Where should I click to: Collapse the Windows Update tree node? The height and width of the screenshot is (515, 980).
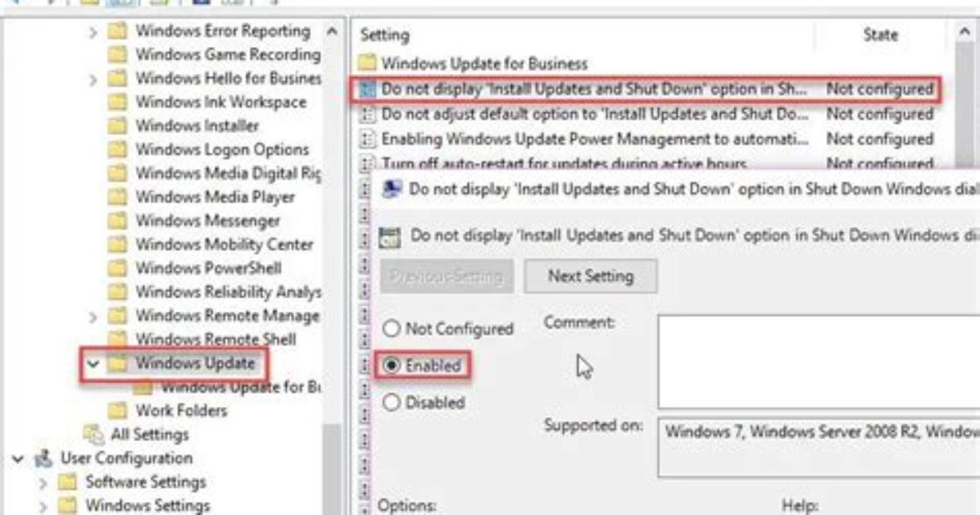(93, 363)
